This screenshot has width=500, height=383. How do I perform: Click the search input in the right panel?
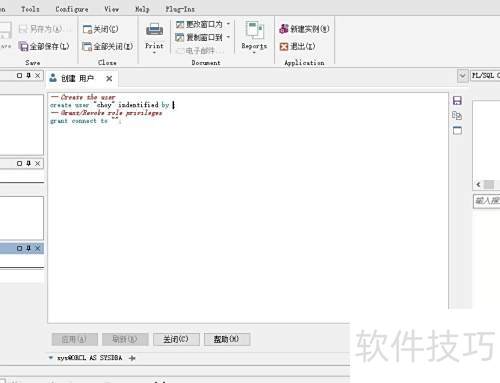pos(486,201)
